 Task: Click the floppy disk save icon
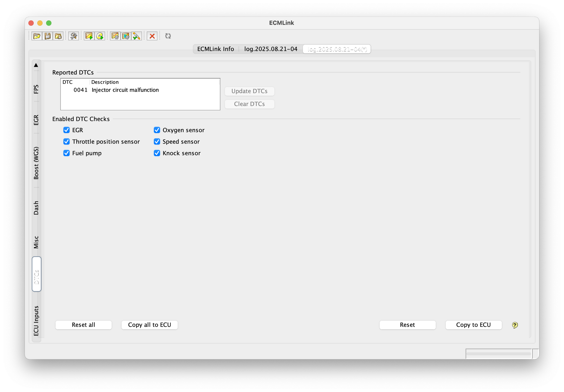click(48, 36)
